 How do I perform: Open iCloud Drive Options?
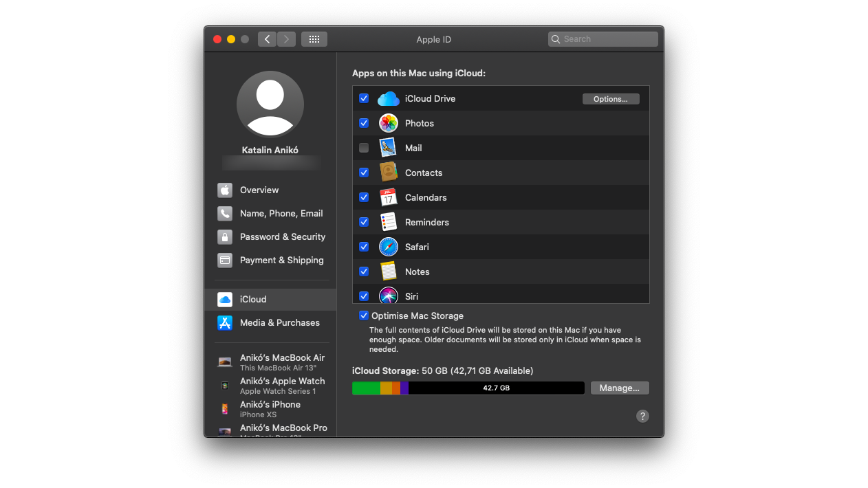pos(611,99)
